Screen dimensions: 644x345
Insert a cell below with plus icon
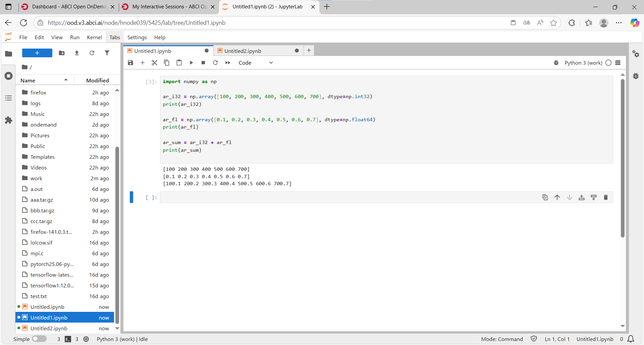coord(143,63)
